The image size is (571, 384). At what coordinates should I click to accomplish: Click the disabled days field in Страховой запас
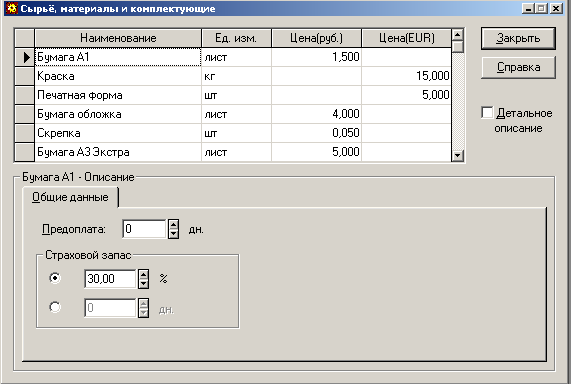click(110, 308)
